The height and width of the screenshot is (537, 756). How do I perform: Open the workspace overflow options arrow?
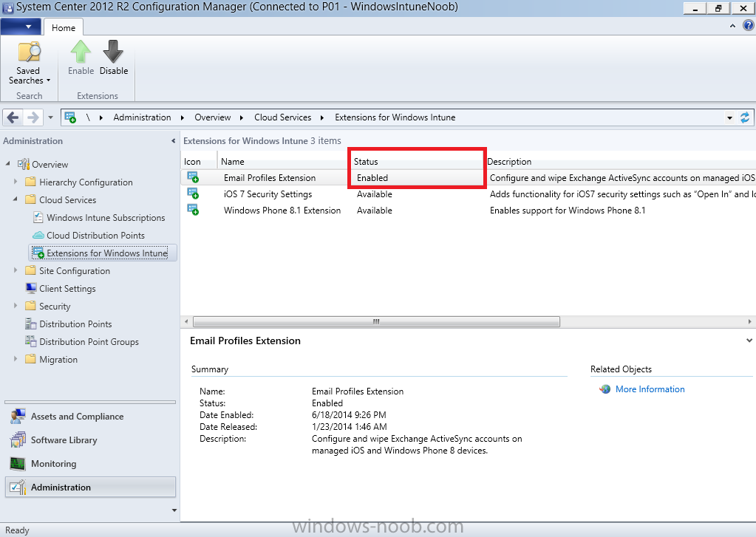click(174, 510)
